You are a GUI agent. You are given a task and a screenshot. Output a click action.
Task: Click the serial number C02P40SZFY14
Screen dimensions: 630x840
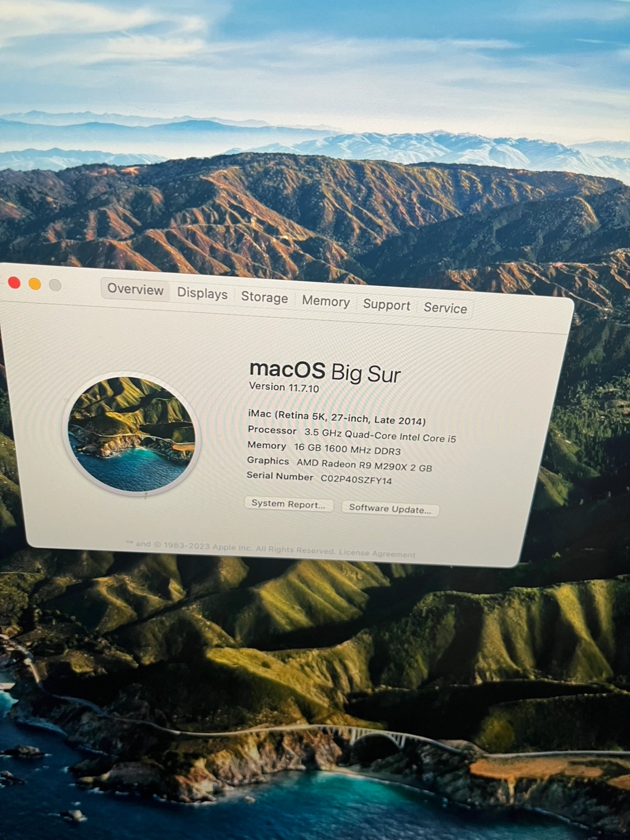(x=356, y=480)
